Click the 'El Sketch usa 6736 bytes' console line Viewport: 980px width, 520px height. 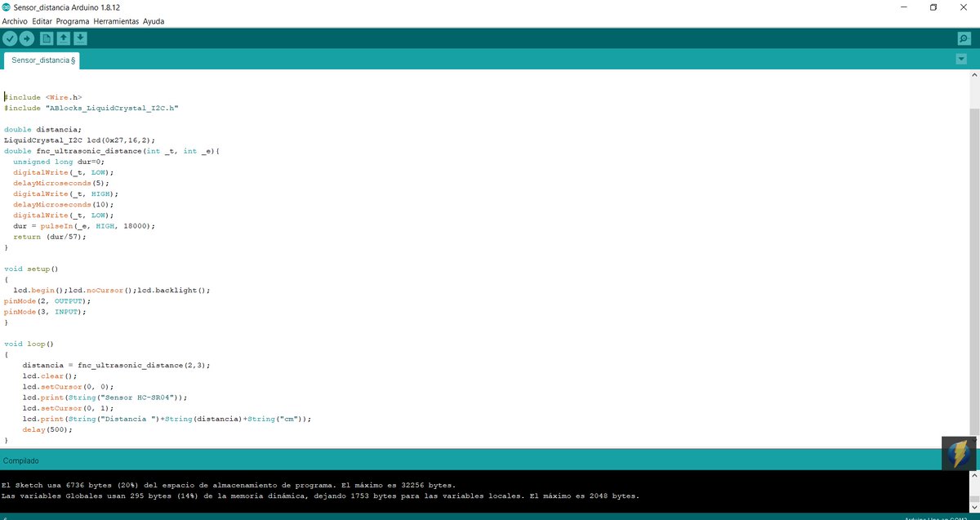click(229, 485)
